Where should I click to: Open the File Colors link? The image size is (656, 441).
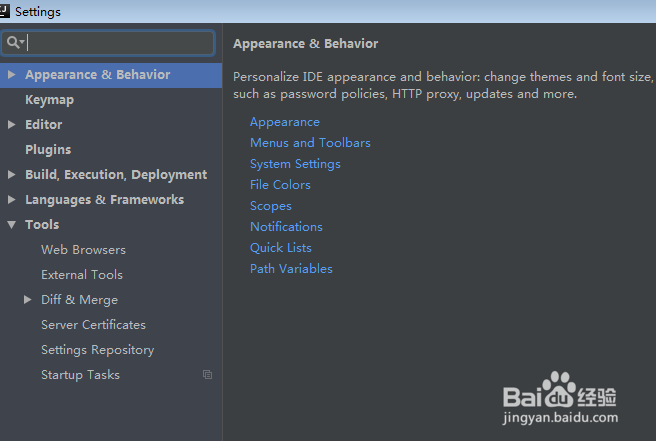coord(280,185)
